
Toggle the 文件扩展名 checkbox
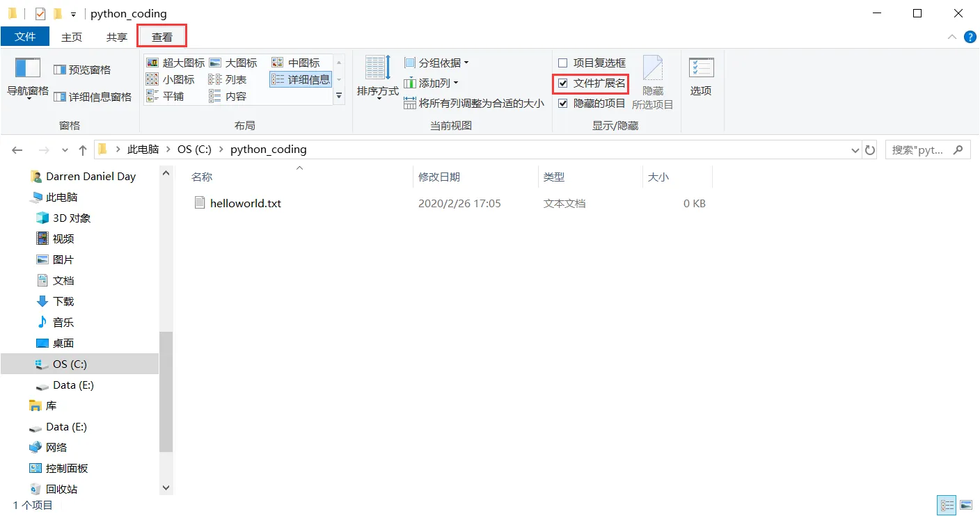[x=592, y=83]
